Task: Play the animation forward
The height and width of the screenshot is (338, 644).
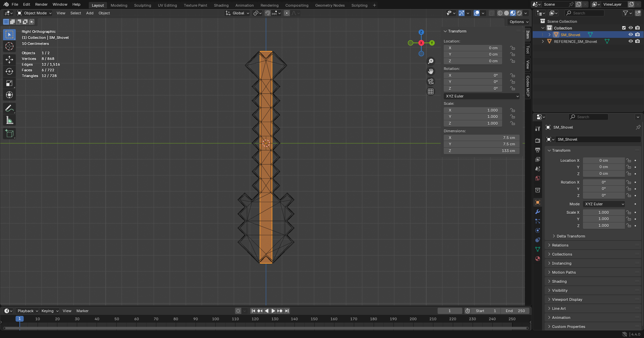Action: [x=273, y=311]
